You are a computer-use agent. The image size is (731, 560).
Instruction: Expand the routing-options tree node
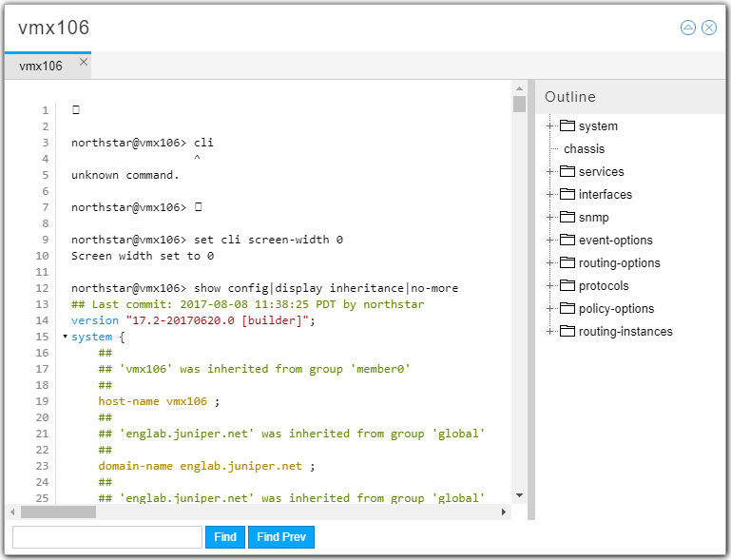[x=550, y=263]
